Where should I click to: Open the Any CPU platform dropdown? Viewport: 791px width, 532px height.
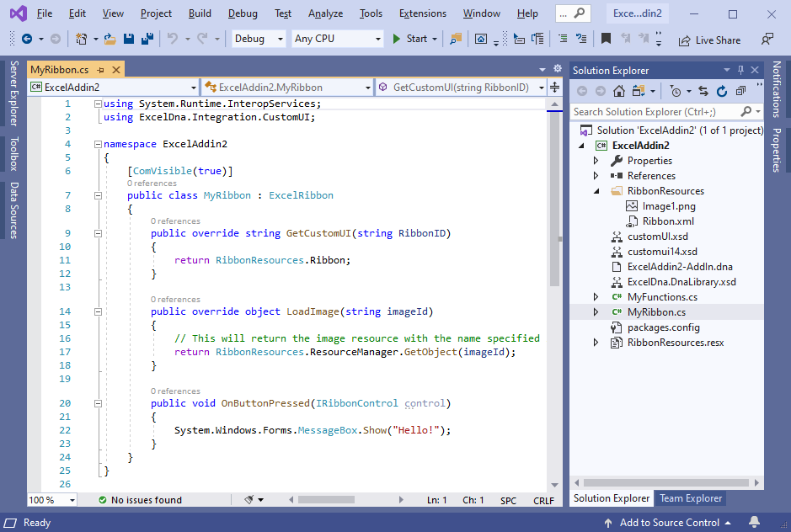[x=337, y=39]
